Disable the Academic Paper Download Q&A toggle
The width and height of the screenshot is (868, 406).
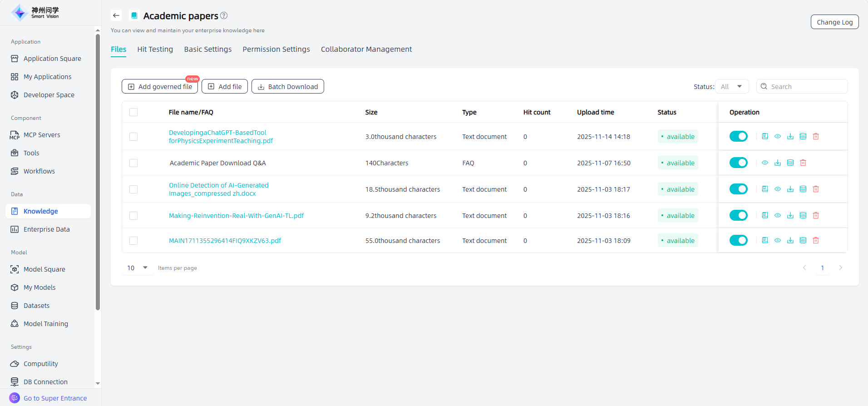point(738,163)
